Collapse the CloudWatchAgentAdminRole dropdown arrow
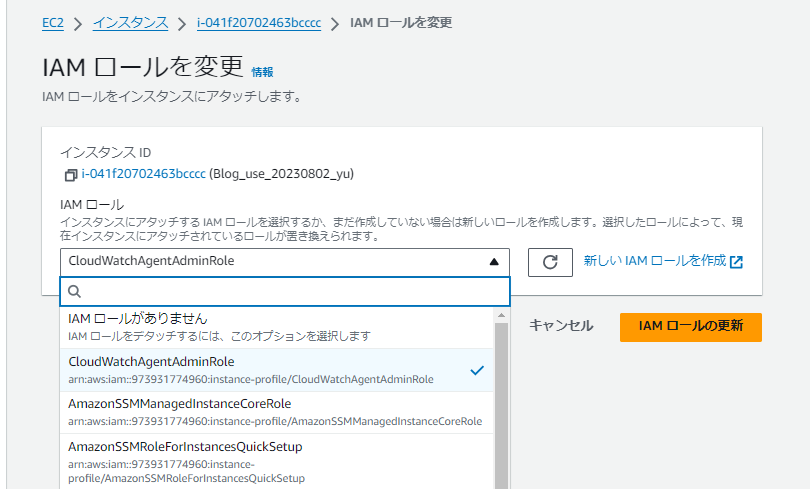The height and width of the screenshot is (489, 810). click(494, 262)
